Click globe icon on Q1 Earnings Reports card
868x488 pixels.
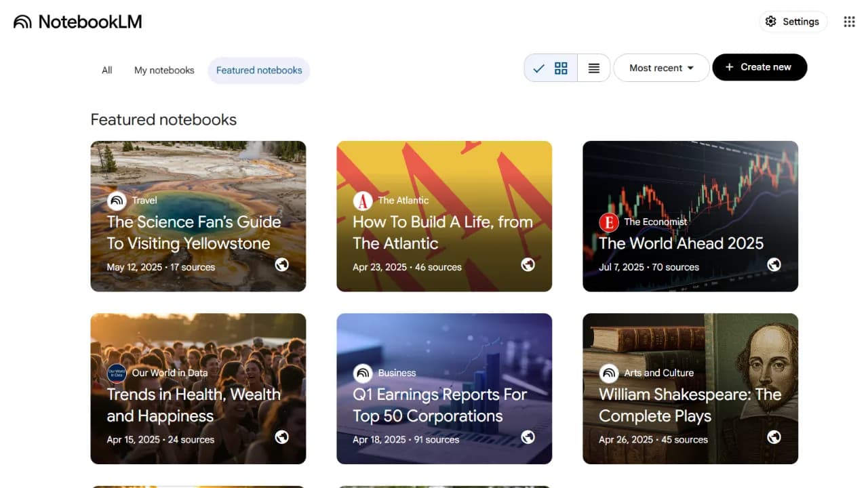pyautogui.click(x=528, y=437)
